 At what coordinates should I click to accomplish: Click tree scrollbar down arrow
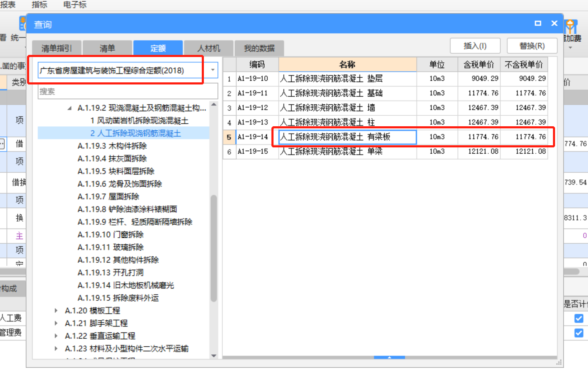click(x=214, y=356)
